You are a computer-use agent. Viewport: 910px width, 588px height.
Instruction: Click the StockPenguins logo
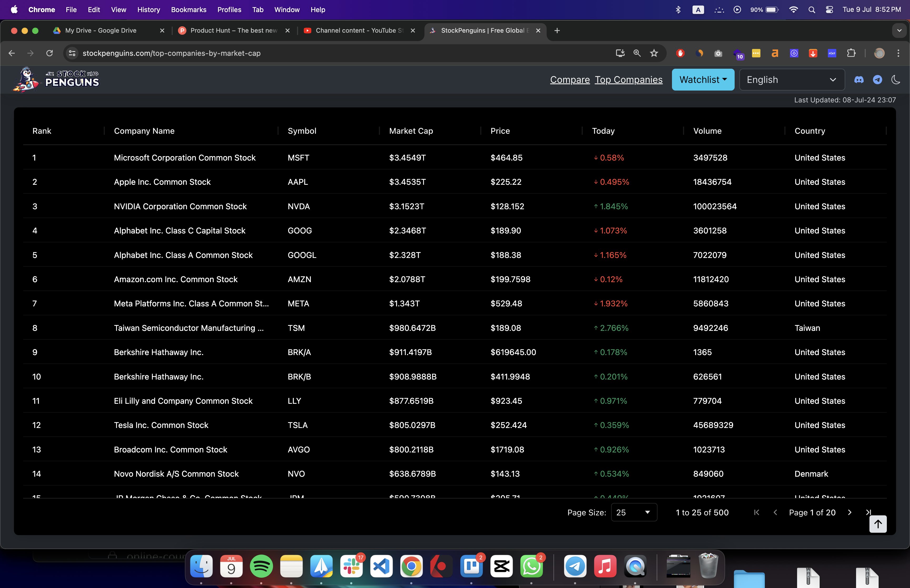pyautogui.click(x=56, y=79)
